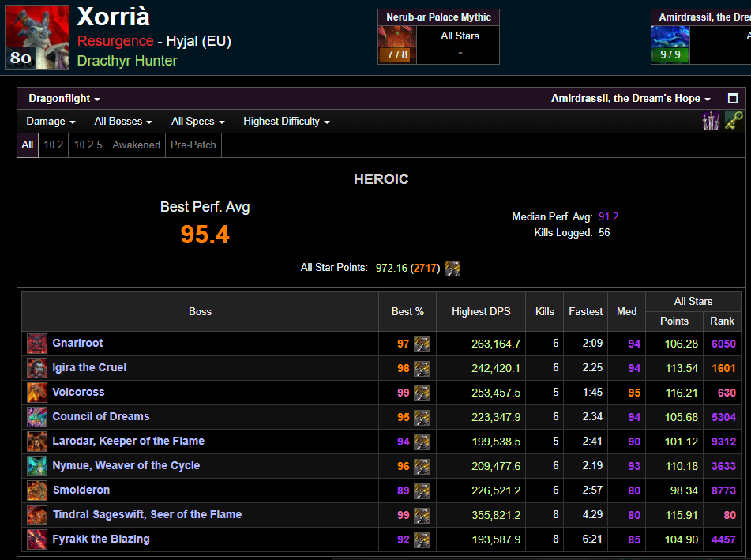Click Tindral Sageswift boss icon

[x=37, y=515]
